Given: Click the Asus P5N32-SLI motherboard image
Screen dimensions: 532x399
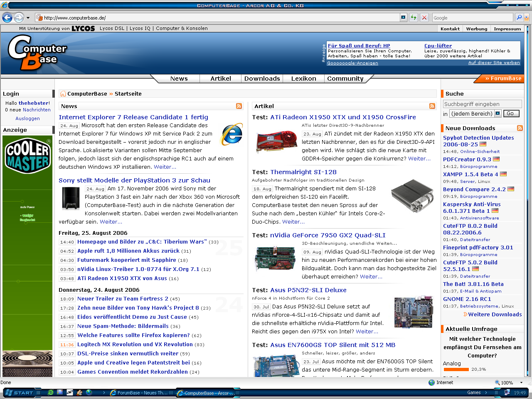Looking at the screenshot, I should point(413,312).
